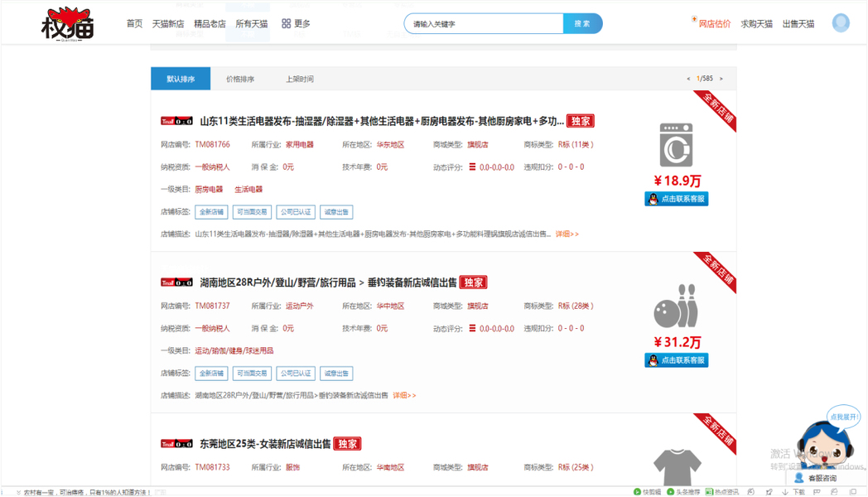Screen dimensions: 868x497
Task: Click 热点资讯 icon in status bar
Action: (x=709, y=492)
